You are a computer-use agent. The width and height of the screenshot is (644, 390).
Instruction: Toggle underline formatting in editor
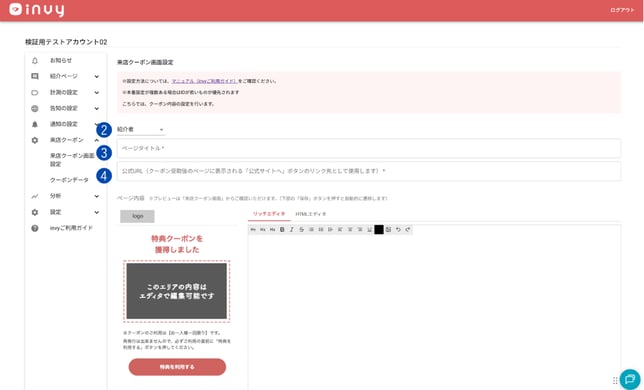click(369, 229)
